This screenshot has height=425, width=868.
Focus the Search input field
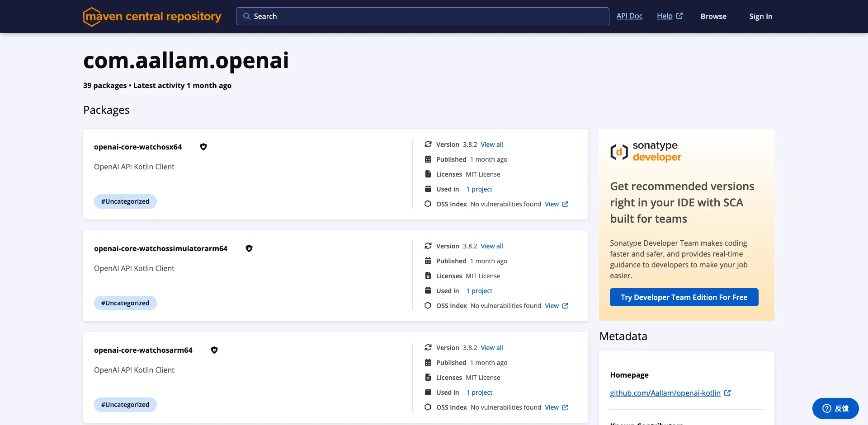(x=422, y=16)
